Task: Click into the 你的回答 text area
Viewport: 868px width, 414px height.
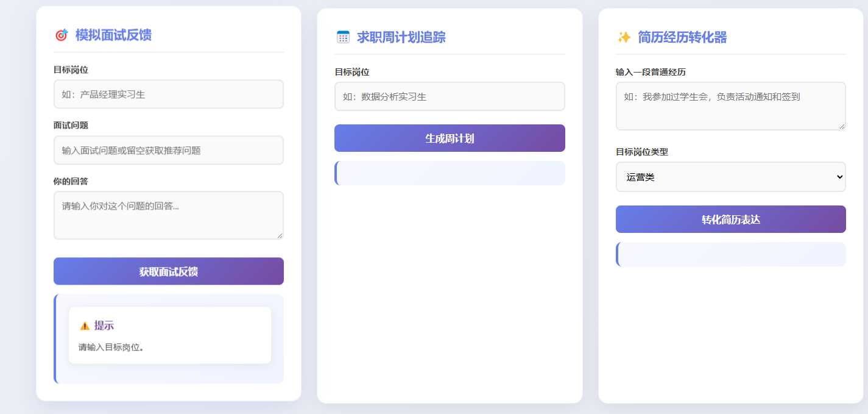Action: pos(168,215)
